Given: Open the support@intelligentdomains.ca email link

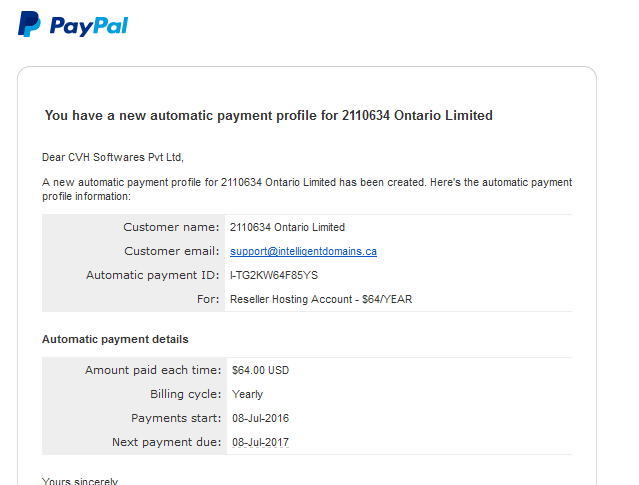Looking at the screenshot, I should click(x=303, y=251).
